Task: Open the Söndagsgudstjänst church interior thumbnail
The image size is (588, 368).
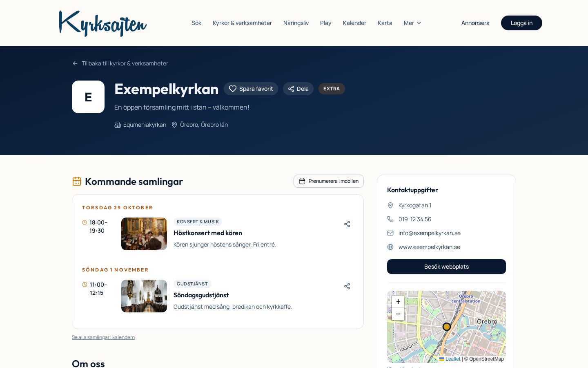Action: [144, 296]
